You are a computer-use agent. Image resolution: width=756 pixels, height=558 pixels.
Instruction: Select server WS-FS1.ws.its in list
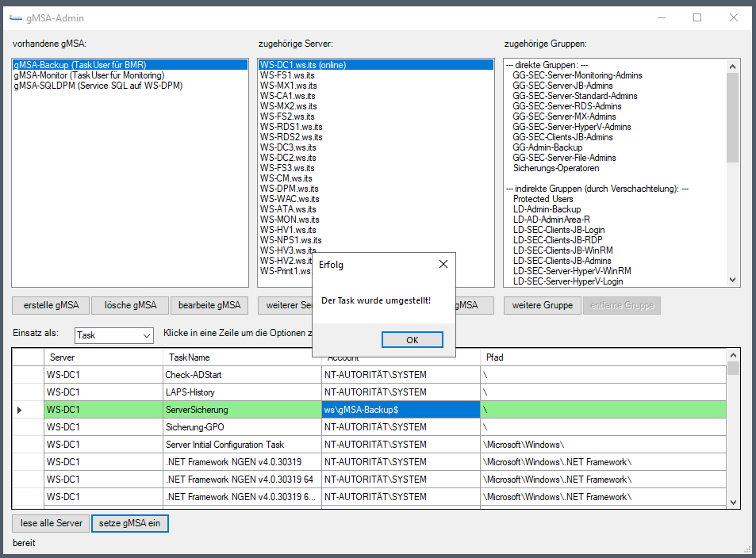[376, 75]
